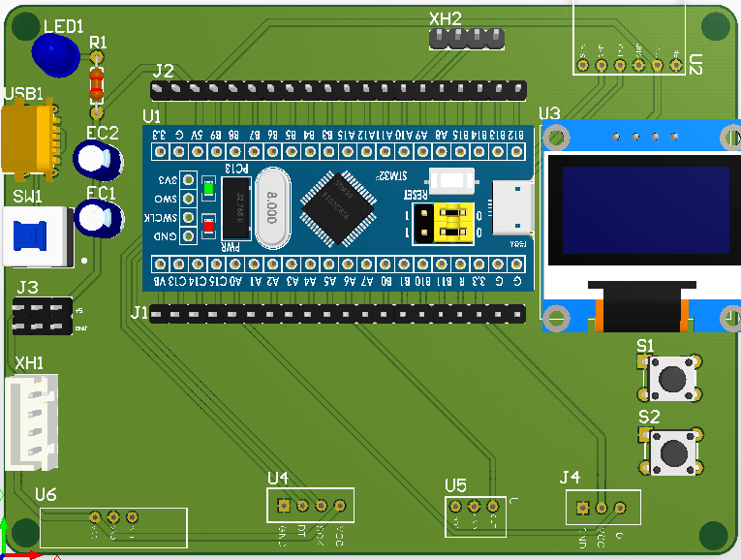Click the U6 designator label
741x560 pixels.
(46, 495)
